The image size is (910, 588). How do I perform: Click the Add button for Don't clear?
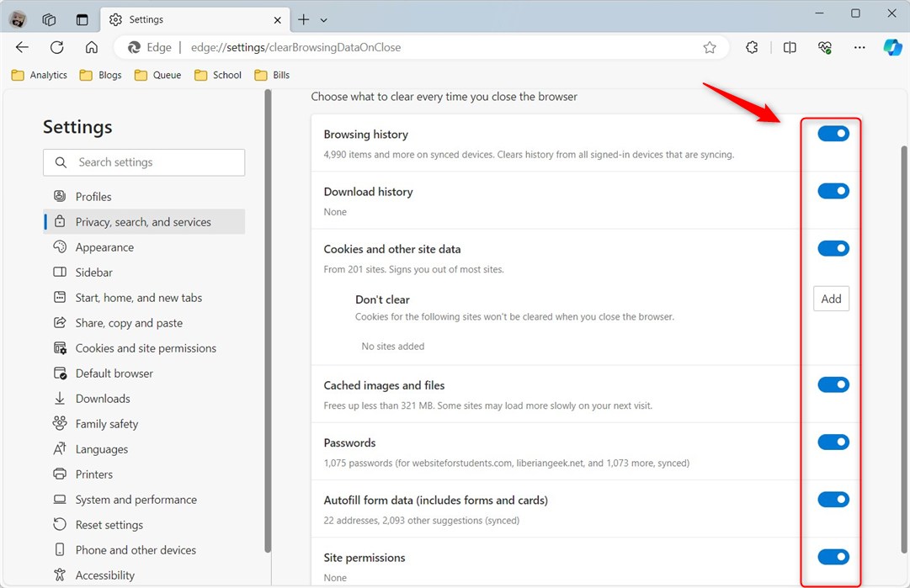pyautogui.click(x=831, y=299)
